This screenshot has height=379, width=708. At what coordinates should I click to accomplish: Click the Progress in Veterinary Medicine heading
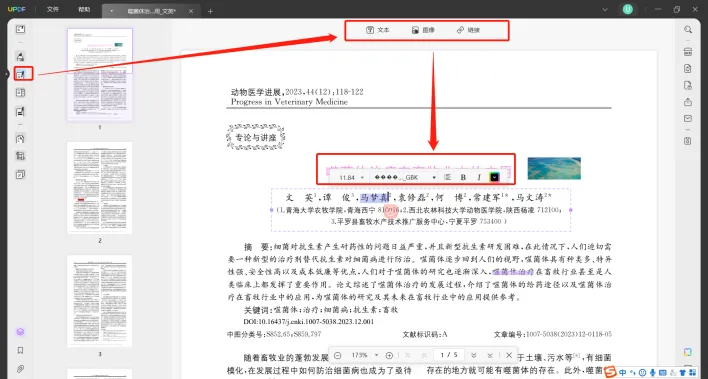pyautogui.click(x=289, y=102)
